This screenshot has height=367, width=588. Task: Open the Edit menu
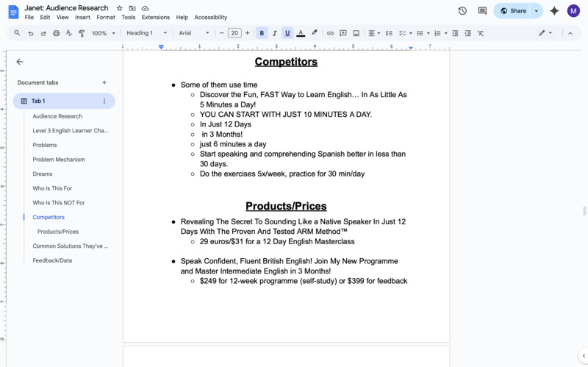click(45, 17)
